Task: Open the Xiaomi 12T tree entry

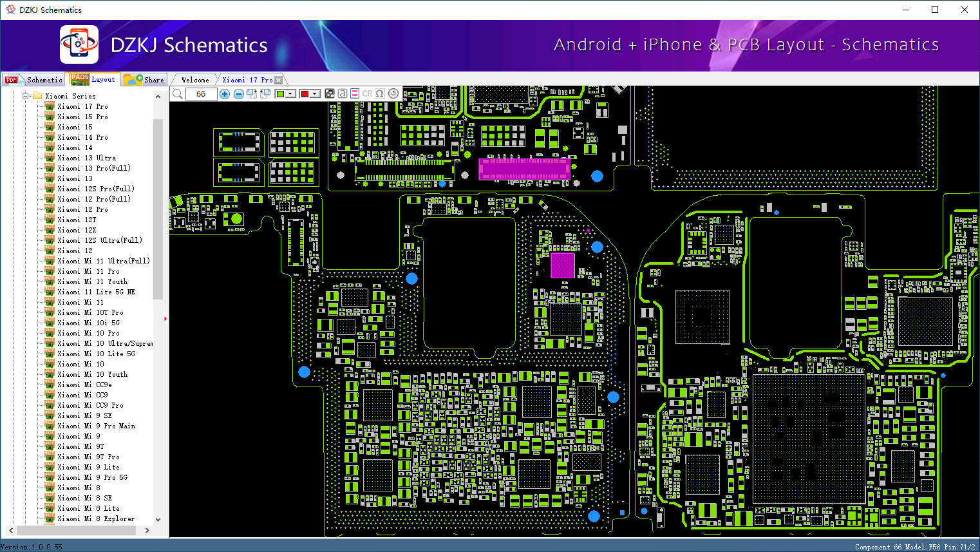Action: pos(77,220)
